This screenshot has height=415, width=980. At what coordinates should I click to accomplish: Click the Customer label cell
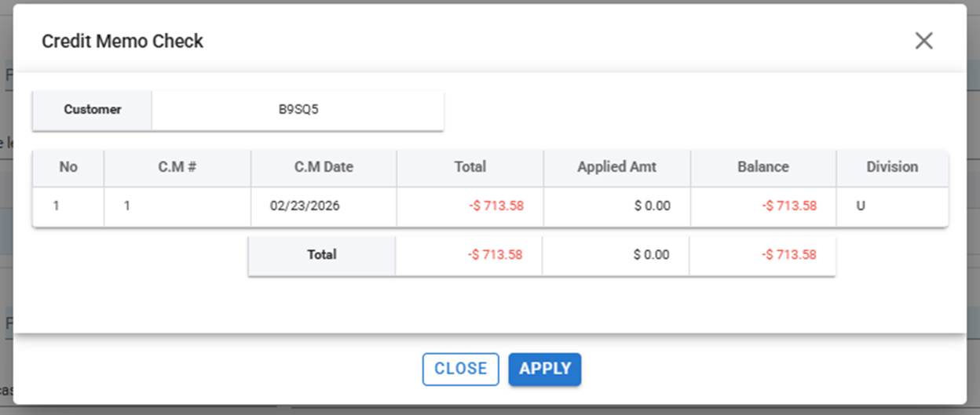[x=92, y=110]
